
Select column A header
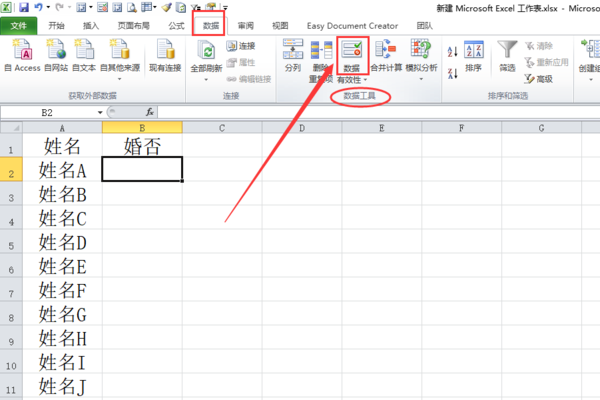pyautogui.click(x=62, y=128)
